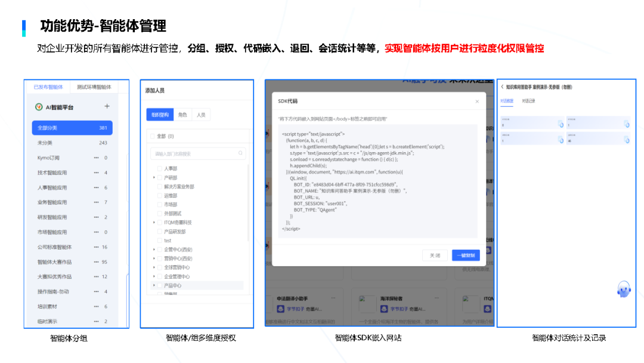Viewport: 644px width, 363px height.
Task: Check the test department checkbox
Action: (160, 241)
